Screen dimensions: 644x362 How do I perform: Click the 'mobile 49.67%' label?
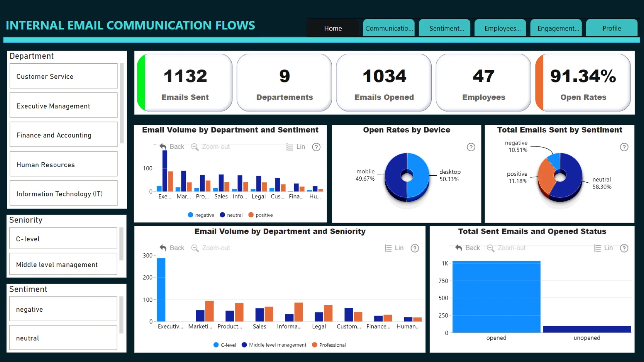(365, 175)
